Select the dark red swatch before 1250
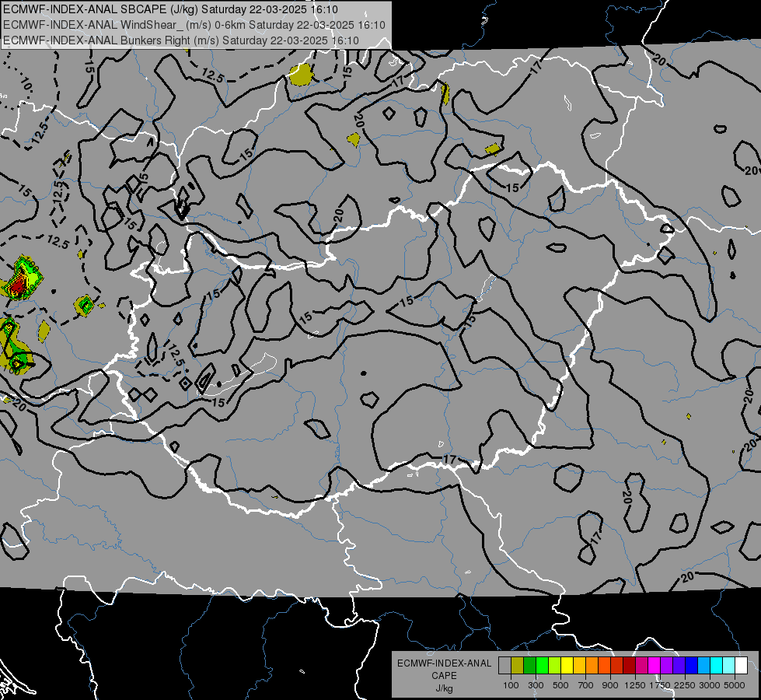The width and height of the screenshot is (761, 700). tap(630, 665)
